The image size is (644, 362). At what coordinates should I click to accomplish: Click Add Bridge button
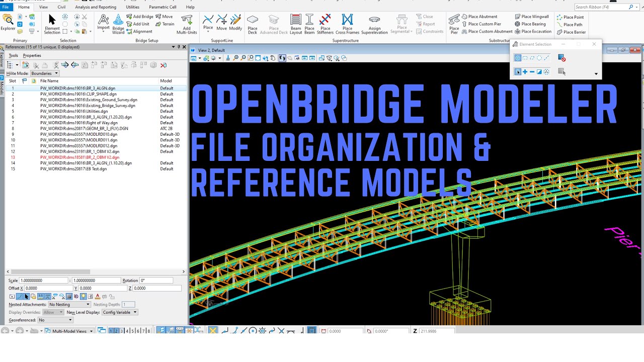(x=140, y=17)
